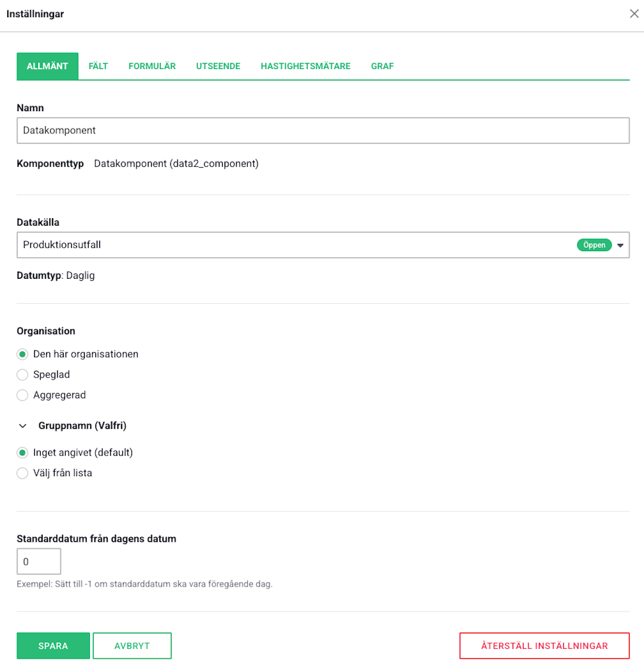The image size is (644, 672).
Task: Open the Formulär tab
Action: (x=152, y=66)
